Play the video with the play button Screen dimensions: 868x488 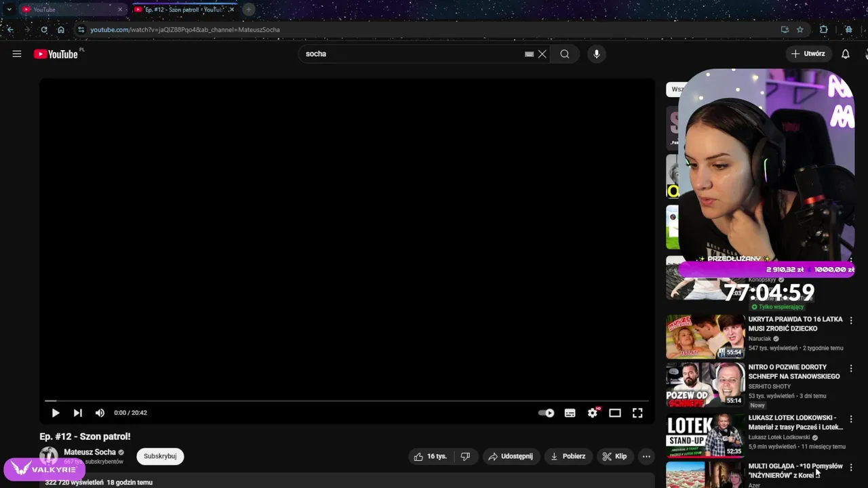point(56,413)
